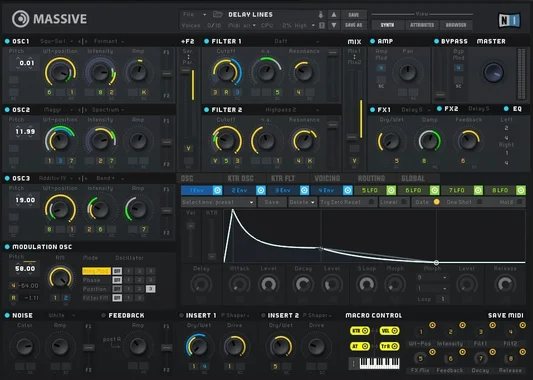
Task: Toggle the OSC2 power button
Action: click(7, 110)
